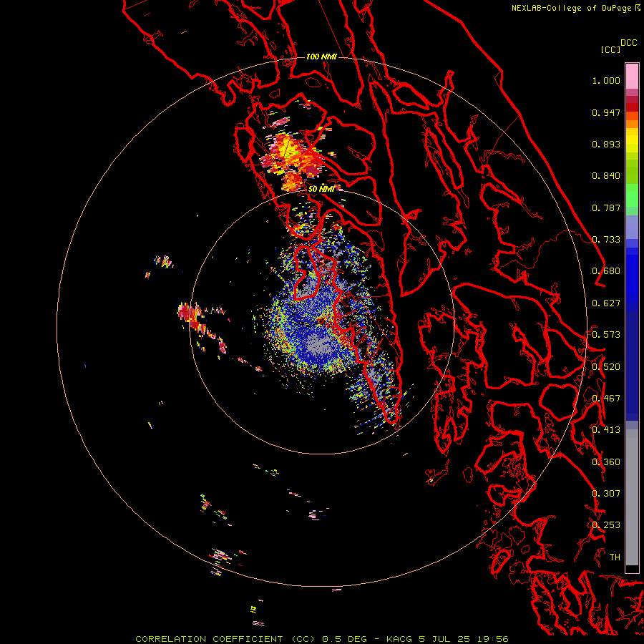The width and height of the screenshot is (644, 644).
Task: Click the 0.787 value on the color scale
Action: [606, 208]
